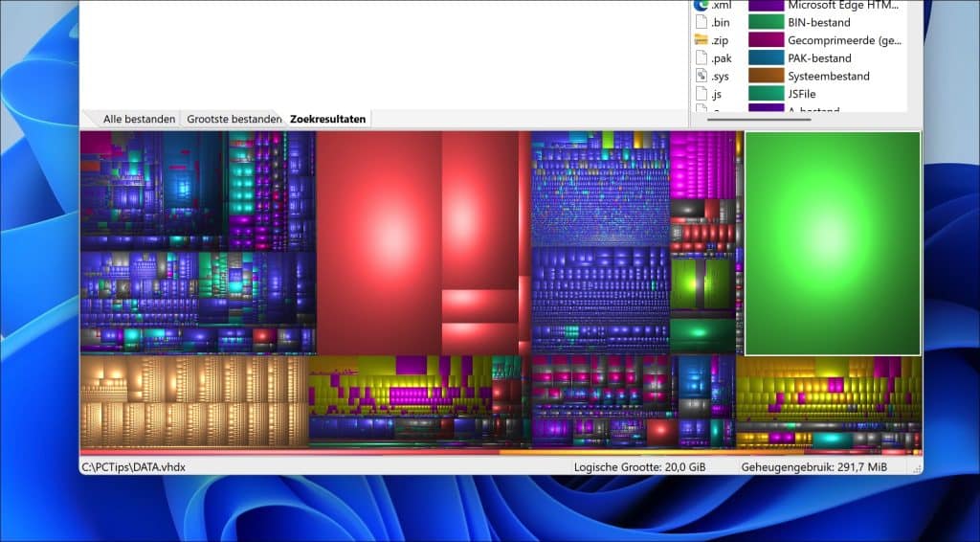Click the brown swatch for .sys
This screenshot has width=980, height=542.
(x=767, y=76)
